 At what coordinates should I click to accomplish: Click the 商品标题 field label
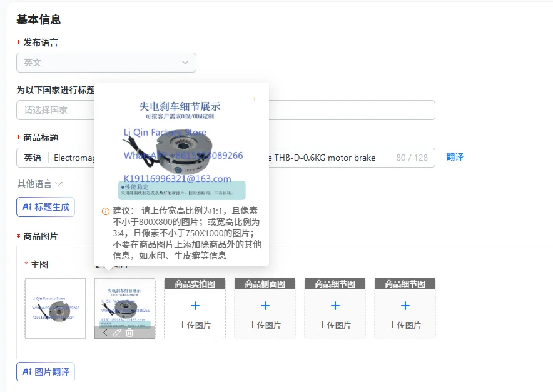click(41, 138)
